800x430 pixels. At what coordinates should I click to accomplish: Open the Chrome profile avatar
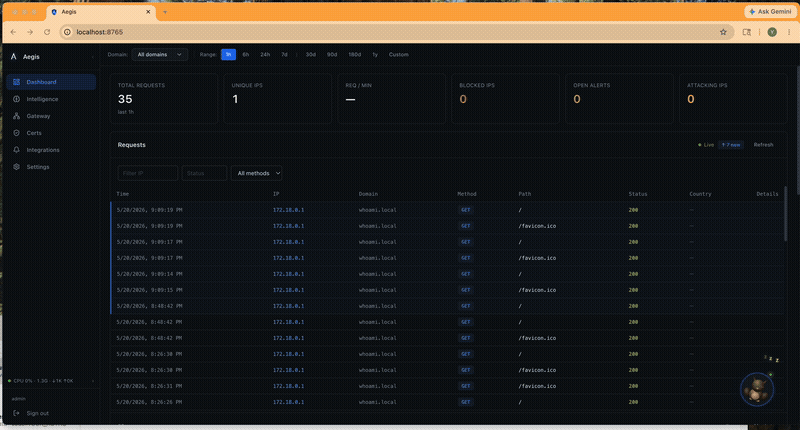click(x=772, y=32)
